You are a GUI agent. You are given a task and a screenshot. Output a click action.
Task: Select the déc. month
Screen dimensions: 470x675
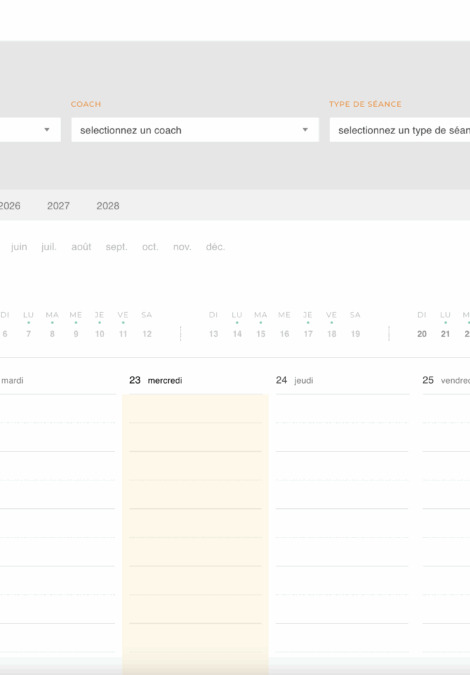215,247
